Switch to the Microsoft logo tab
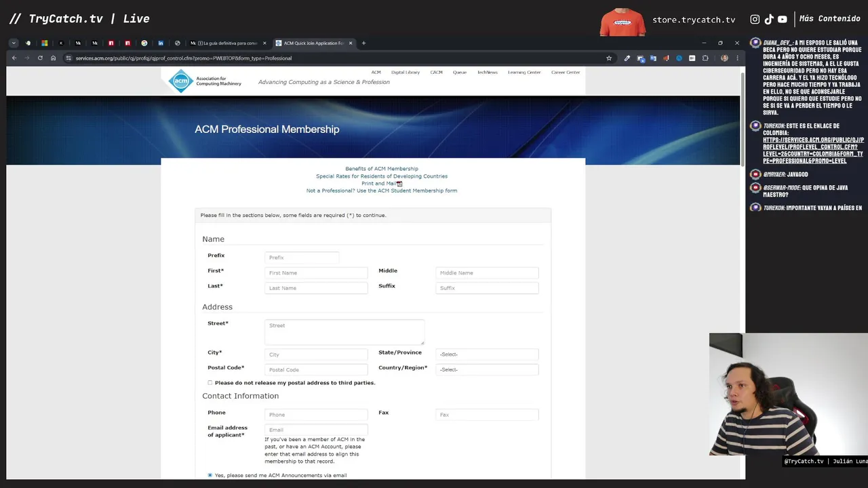The image size is (868, 488). [45, 43]
